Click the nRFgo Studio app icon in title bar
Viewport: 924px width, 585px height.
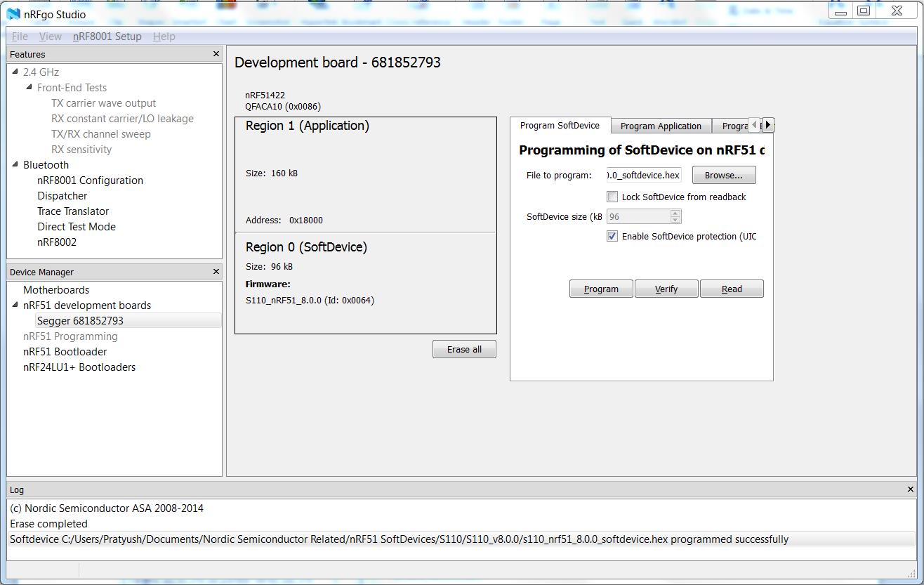[13, 14]
